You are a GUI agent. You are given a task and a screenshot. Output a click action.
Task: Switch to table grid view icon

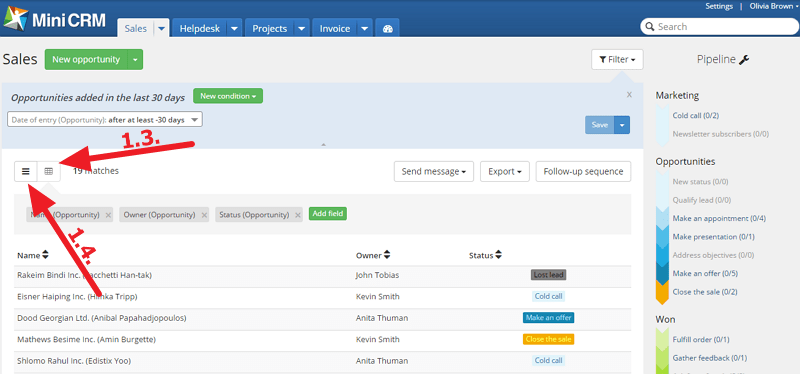[48, 171]
